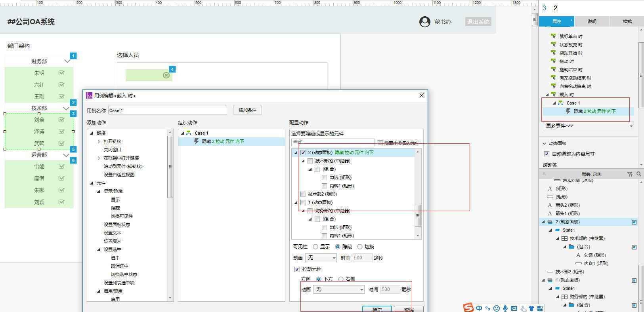Switch to the 样式 tab
644x312 pixels.
627,21
